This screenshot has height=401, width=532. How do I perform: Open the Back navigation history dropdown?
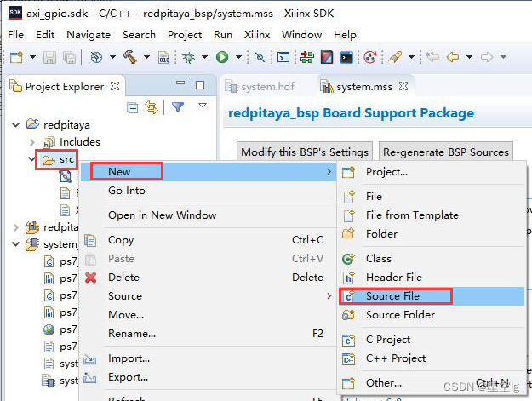[x=469, y=57]
